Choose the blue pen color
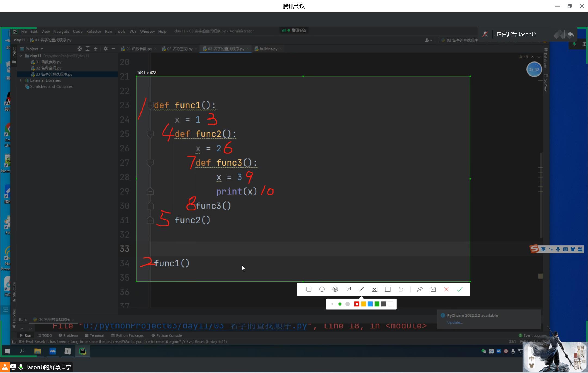 [x=370, y=304]
